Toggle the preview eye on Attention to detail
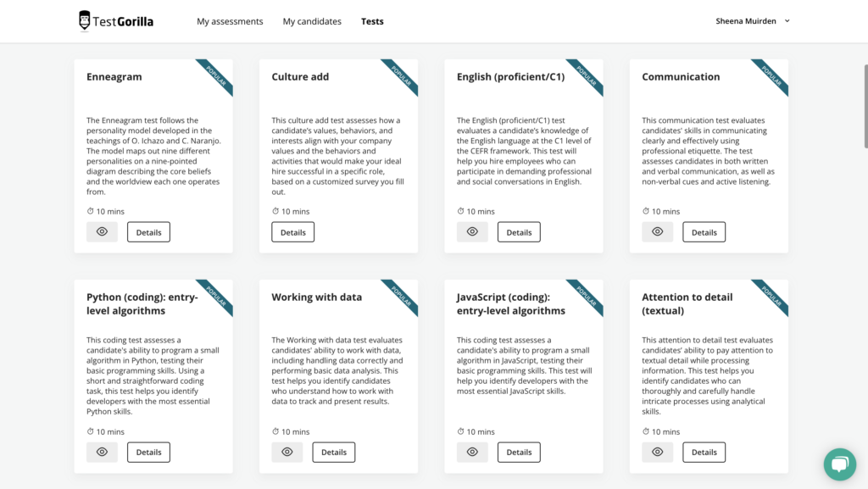This screenshot has width=868, height=489. tap(657, 452)
